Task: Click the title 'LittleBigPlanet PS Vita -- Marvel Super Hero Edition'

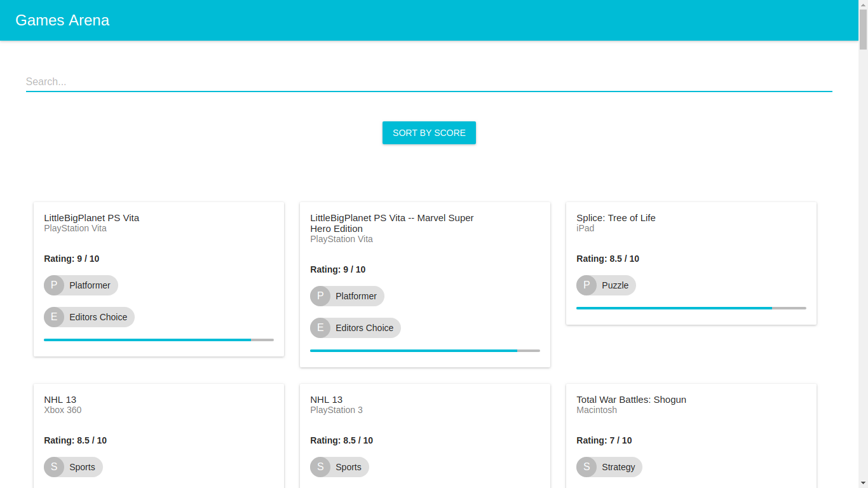Action: coord(392,223)
